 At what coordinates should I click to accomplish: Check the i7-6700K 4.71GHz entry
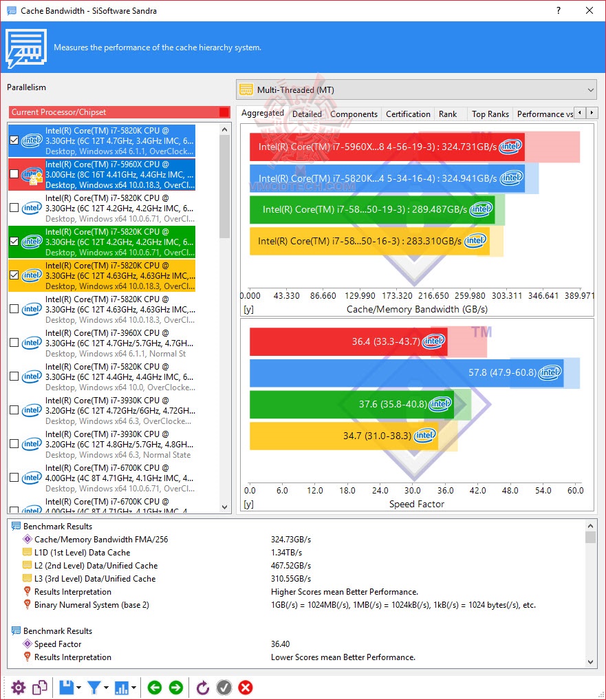point(14,477)
